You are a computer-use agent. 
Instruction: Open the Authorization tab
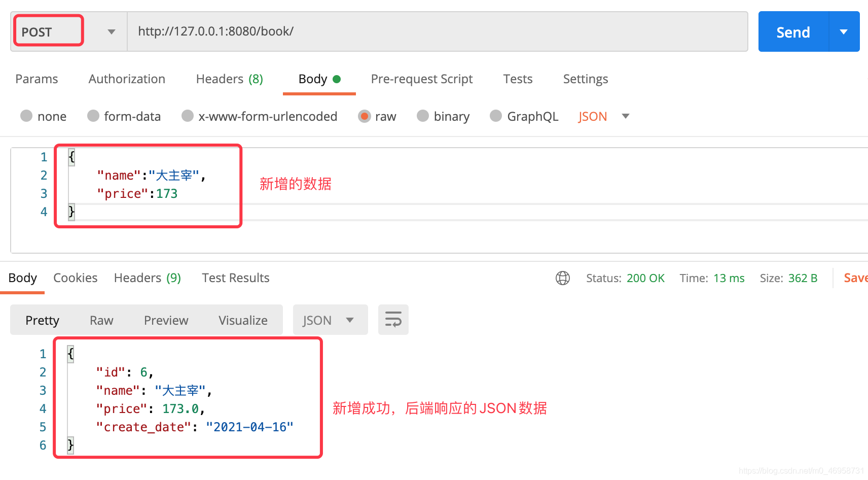point(127,79)
